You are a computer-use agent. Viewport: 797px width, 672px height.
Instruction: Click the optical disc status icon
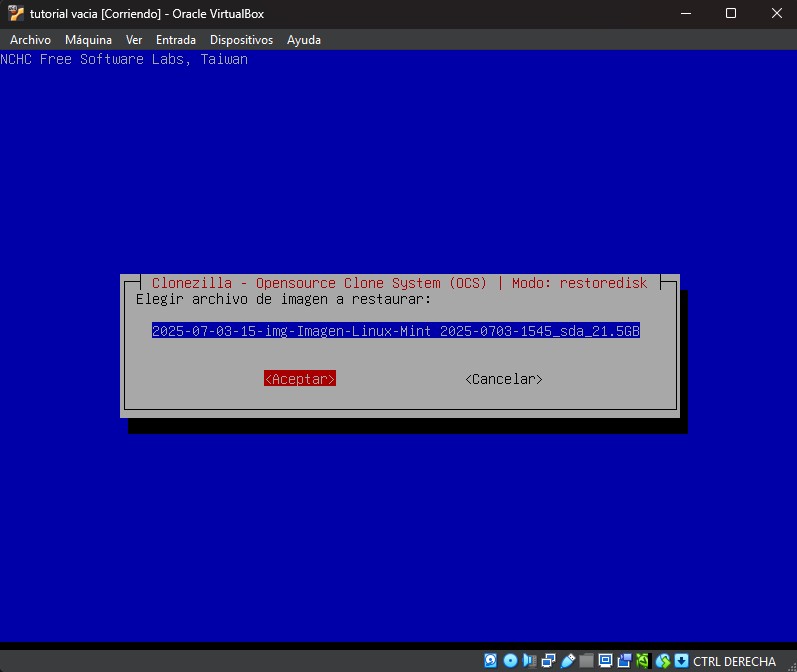click(x=510, y=660)
